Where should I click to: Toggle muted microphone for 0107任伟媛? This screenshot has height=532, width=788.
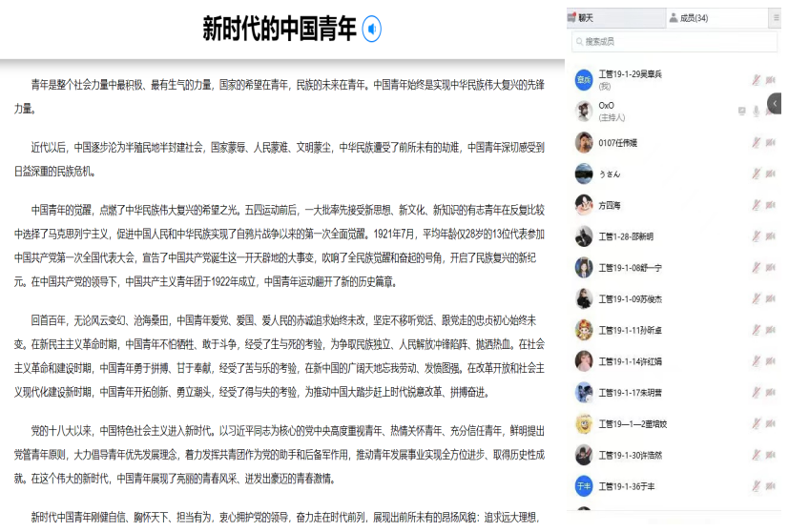click(756, 143)
